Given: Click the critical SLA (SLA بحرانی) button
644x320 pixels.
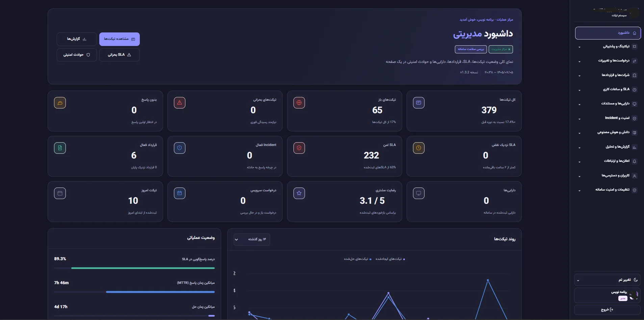Looking at the screenshot, I should tap(120, 55).
